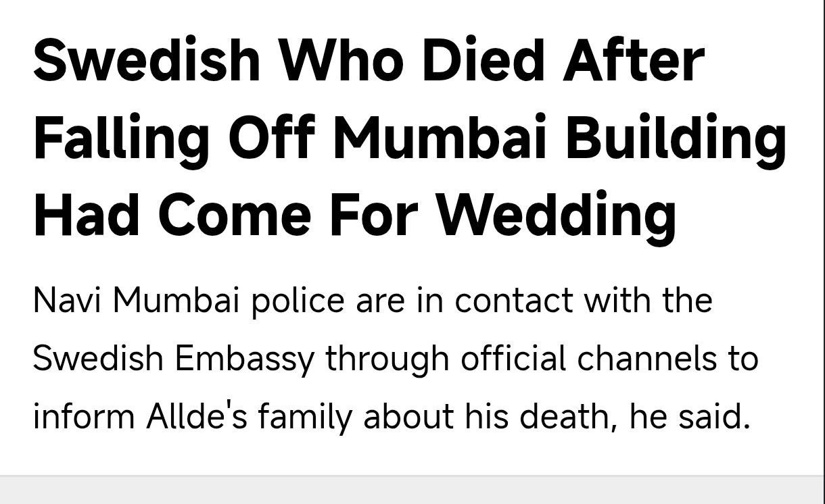Click "Embassy" in the summary text
The image size is (825, 504).
pos(245,359)
